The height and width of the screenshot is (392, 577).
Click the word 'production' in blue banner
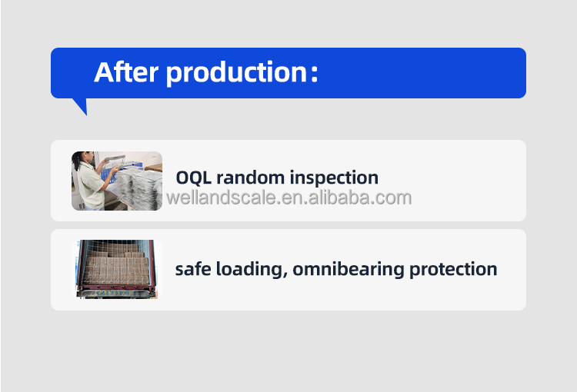[237, 73]
